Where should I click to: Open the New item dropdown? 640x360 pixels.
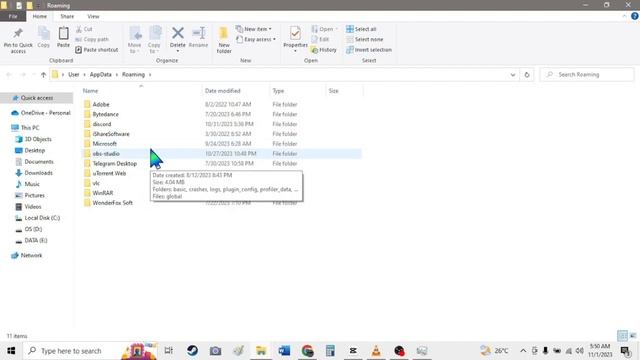coord(253,29)
